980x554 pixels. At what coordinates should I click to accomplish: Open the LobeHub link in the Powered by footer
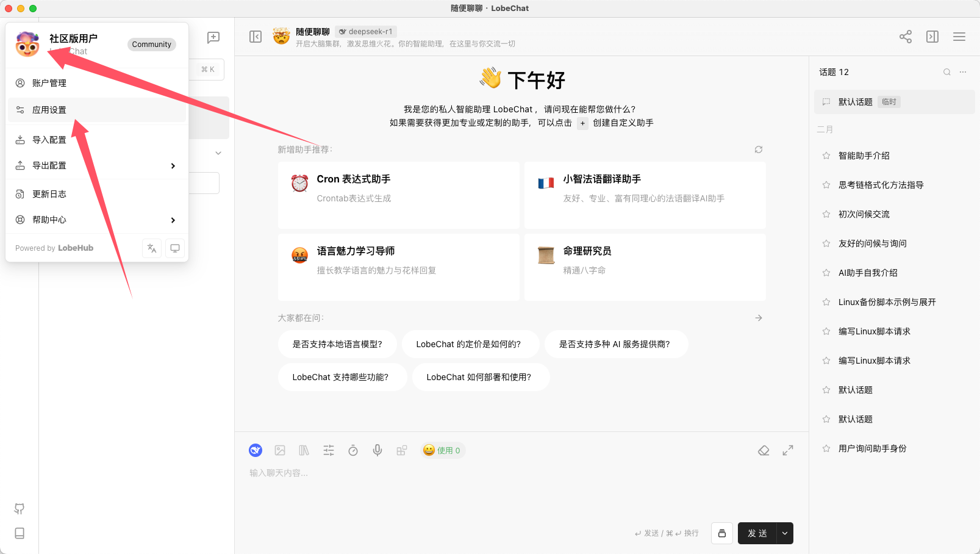pos(76,248)
